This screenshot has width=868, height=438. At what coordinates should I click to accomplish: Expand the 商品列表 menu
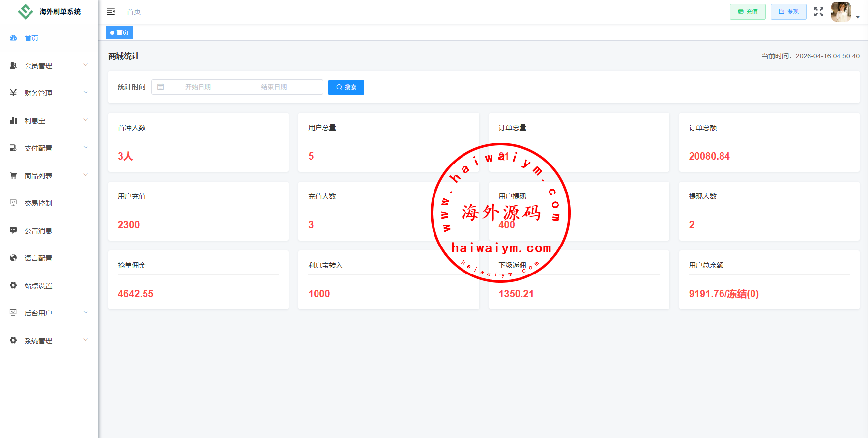pos(49,176)
